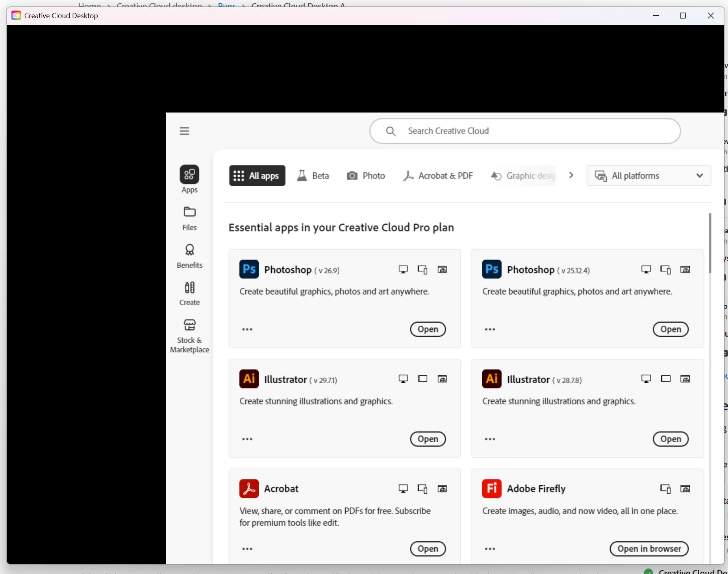Screen dimensions: 728x574
Task: Open Illustrator v28.7.8
Action: (671, 439)
